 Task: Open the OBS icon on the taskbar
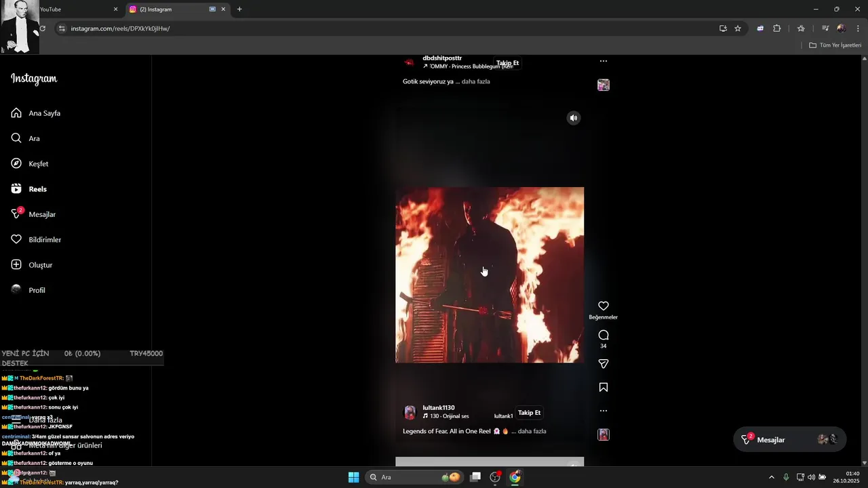[495, 477]
